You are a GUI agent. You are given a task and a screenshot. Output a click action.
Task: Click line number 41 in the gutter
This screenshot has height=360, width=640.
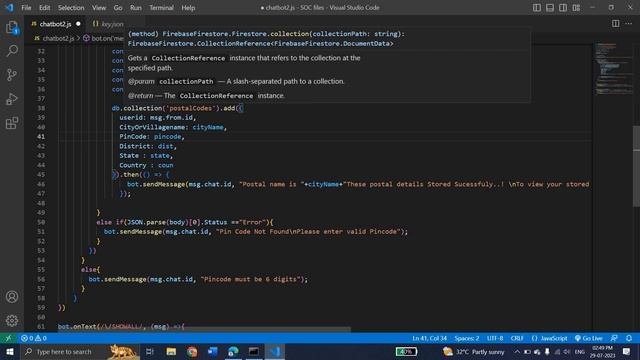[41, 136]
